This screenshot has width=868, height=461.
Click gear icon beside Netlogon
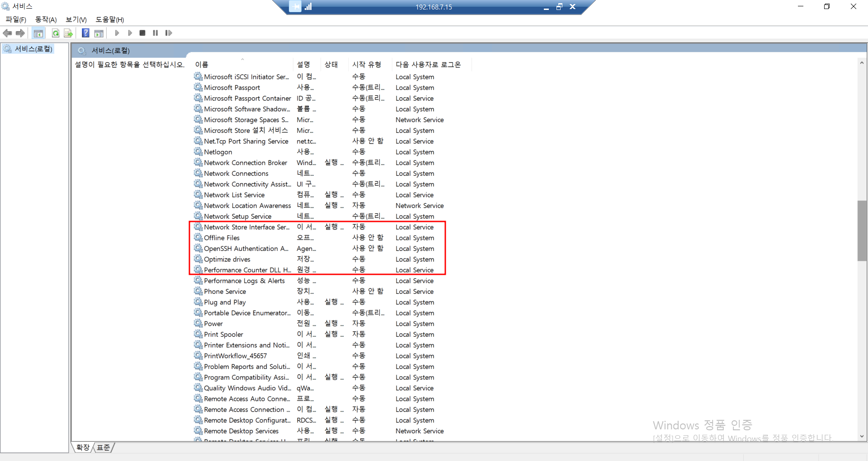pos(198,152)
